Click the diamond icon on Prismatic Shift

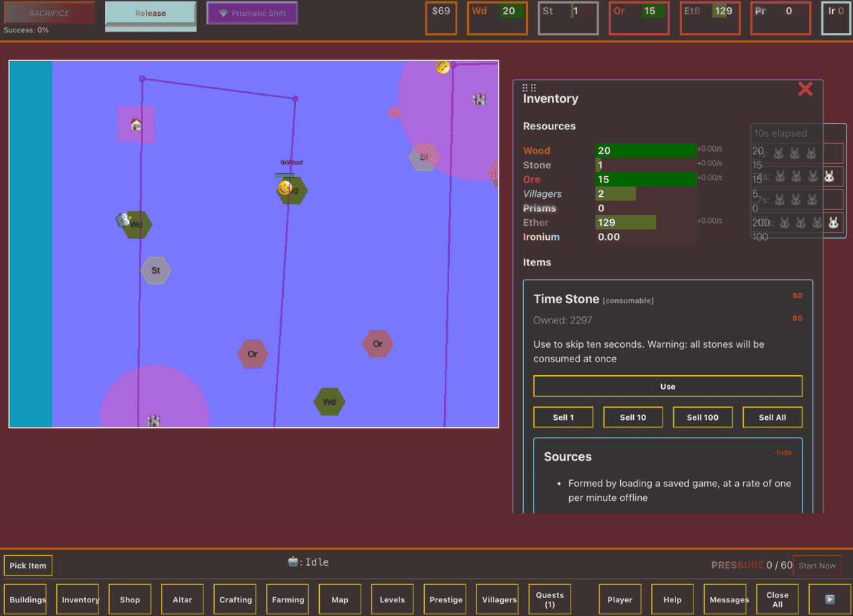tap(223, 14)
